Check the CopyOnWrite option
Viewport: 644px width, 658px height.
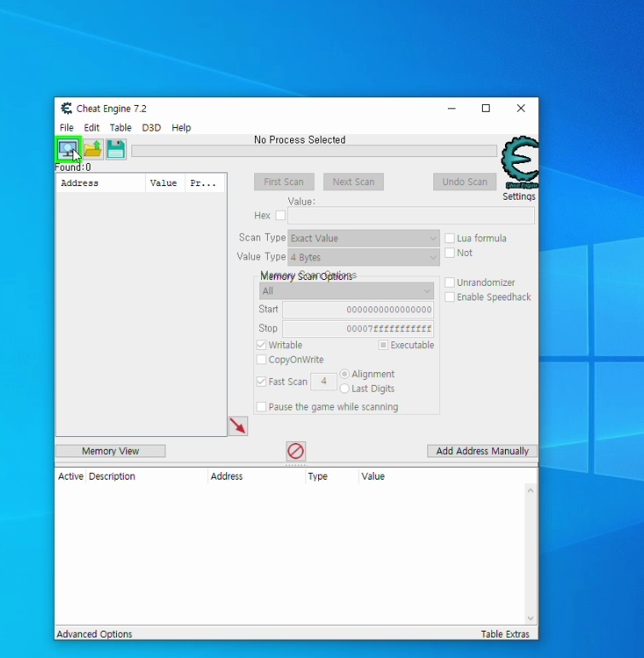(x=261, y=359)
